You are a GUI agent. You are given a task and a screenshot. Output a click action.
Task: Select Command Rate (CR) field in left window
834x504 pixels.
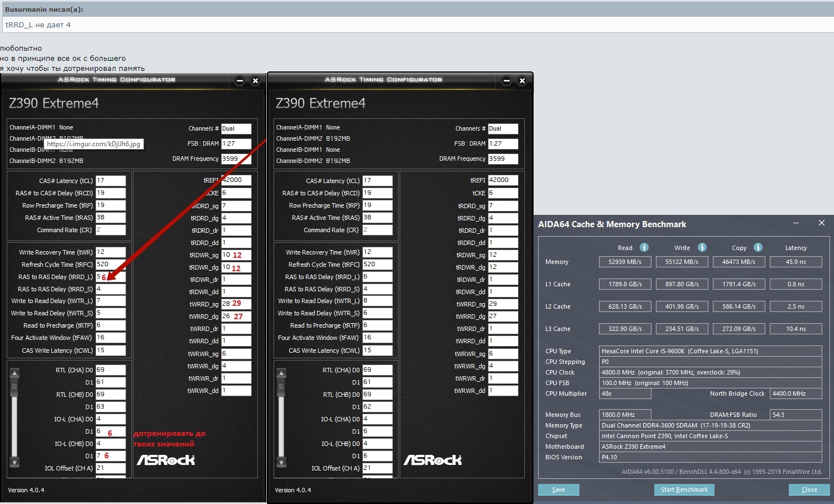point(111,230)
